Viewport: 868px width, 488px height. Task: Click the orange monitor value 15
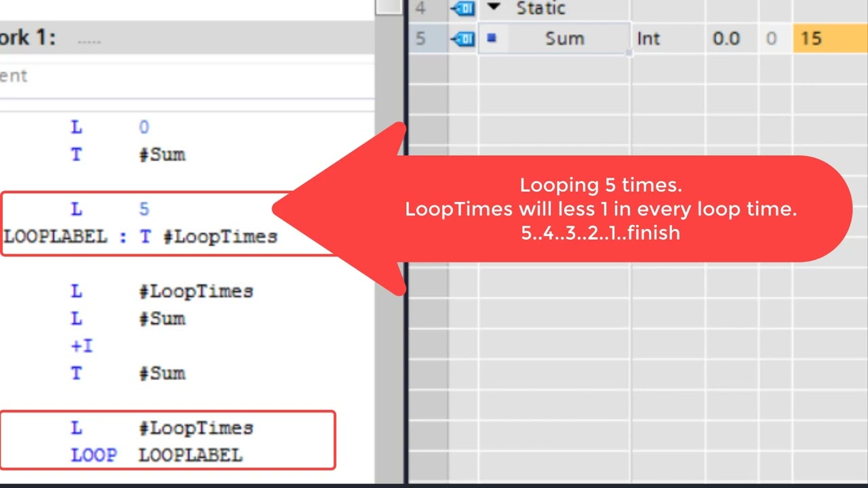[830, 39]
